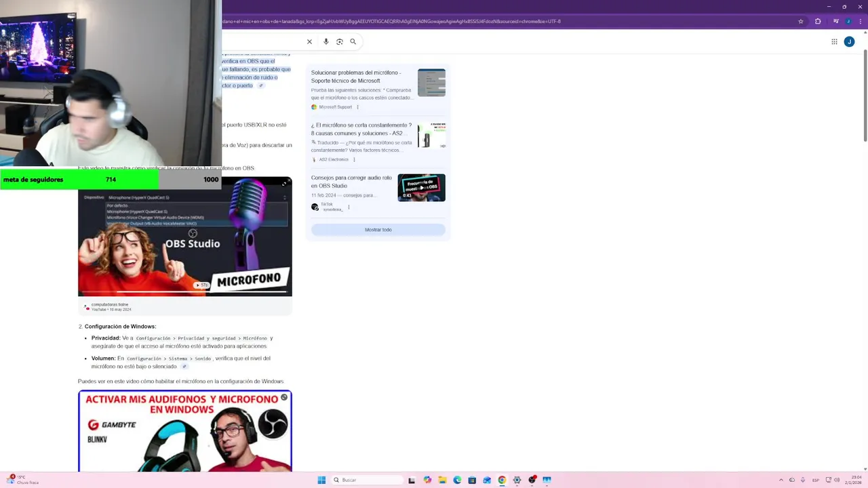Start voice search with microphone icon
This screenshot has height=488, width=868.
(x=326, y=41)
